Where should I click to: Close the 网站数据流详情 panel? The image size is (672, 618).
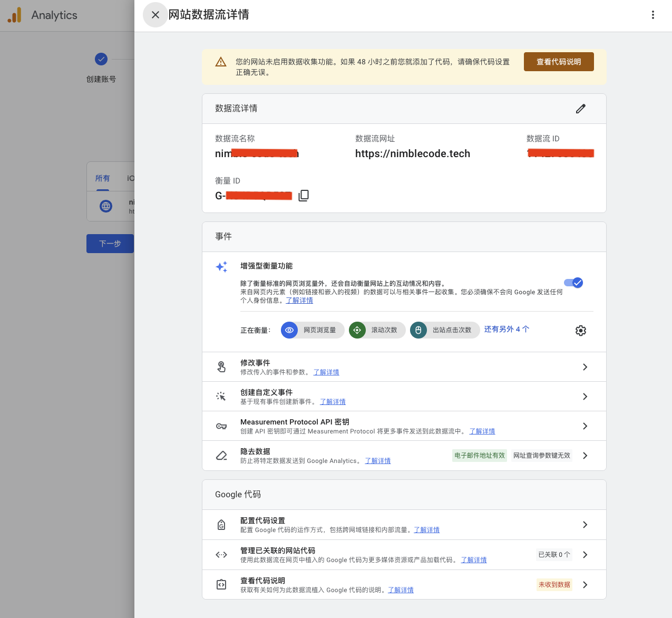pyautogui.click(x=155, y=15)
